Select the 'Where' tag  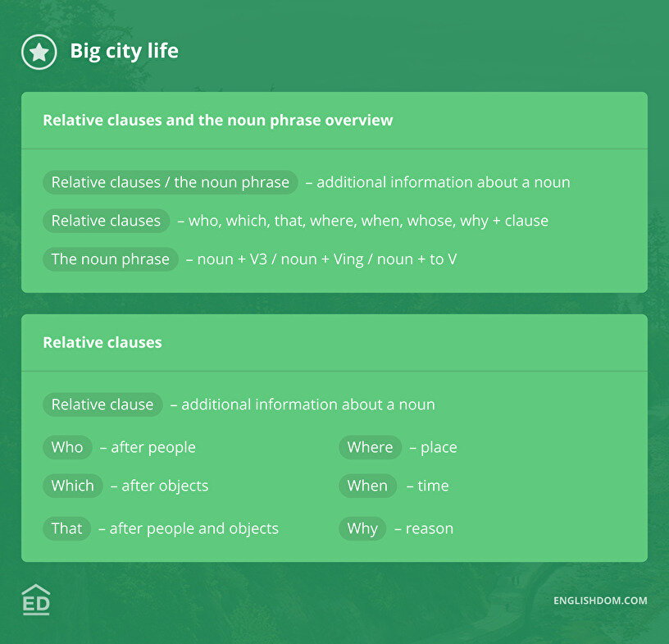[x=370, y=447]
